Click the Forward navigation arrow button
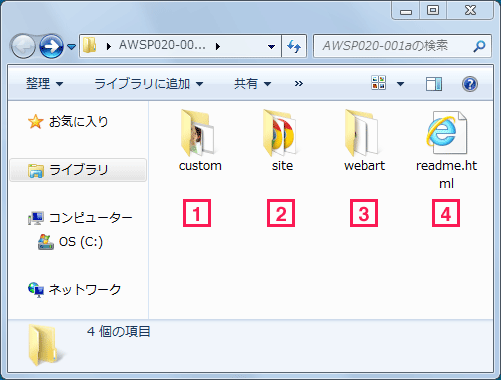 point(51,46)
